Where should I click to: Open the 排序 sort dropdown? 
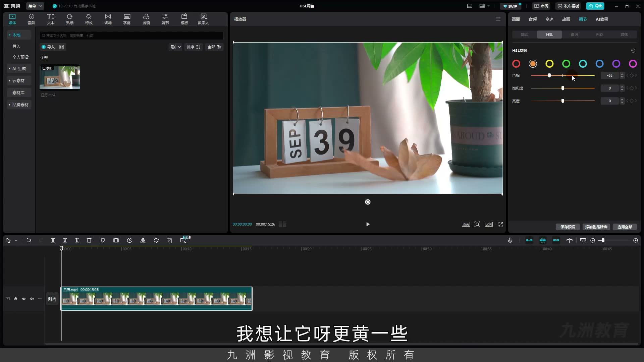pyautogui.click(x=194, y=47)
